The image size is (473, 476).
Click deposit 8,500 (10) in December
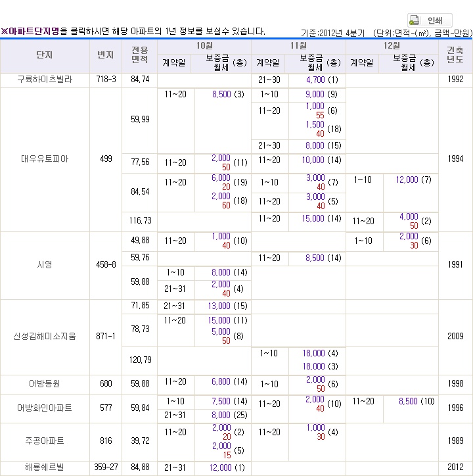tap(417, 401)
